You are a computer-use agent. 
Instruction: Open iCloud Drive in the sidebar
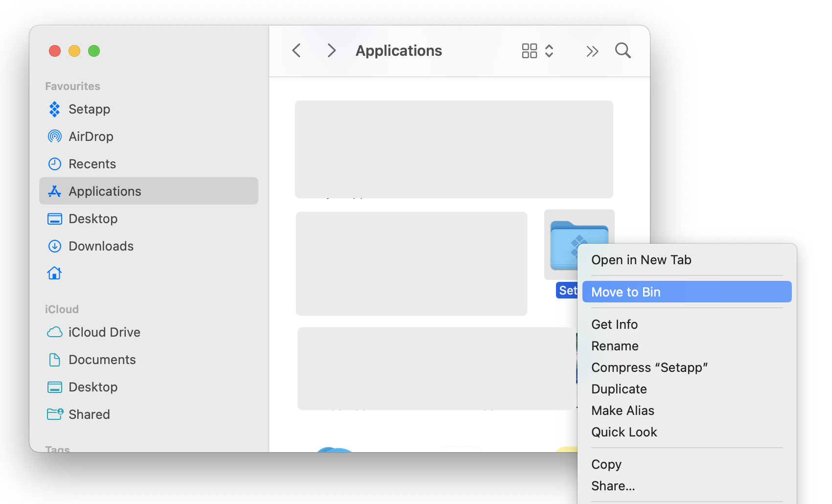[104, 332]
